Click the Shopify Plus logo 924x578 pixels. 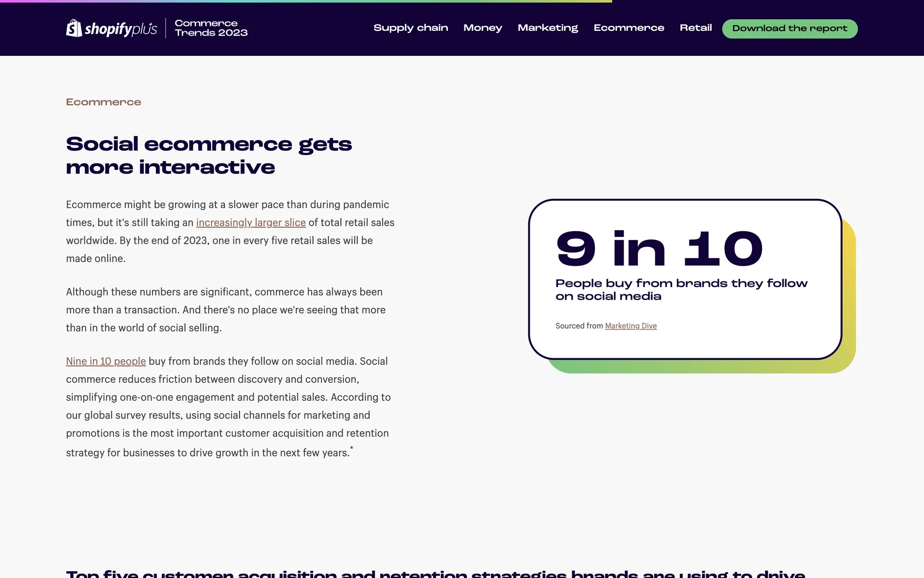[x=112, y=28]
